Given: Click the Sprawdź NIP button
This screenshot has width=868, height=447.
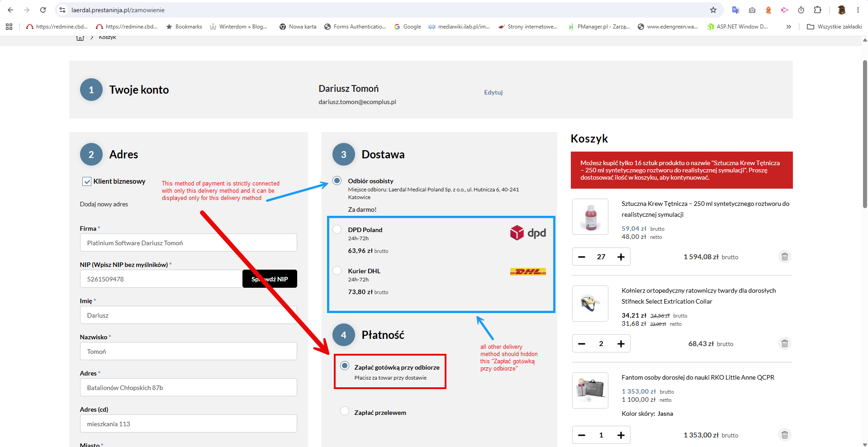Looking at the screenshot, I should coord(270,279).
